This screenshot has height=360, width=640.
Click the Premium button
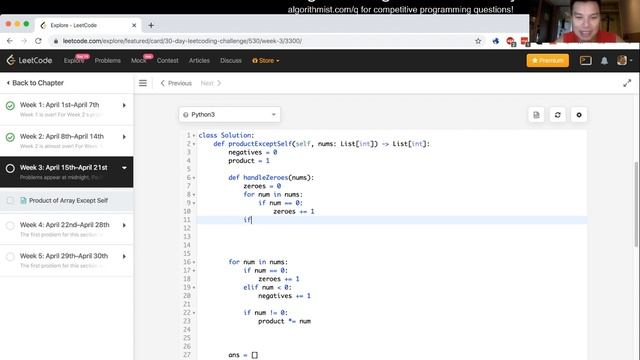pyautogui.click(x=547, y=60)
